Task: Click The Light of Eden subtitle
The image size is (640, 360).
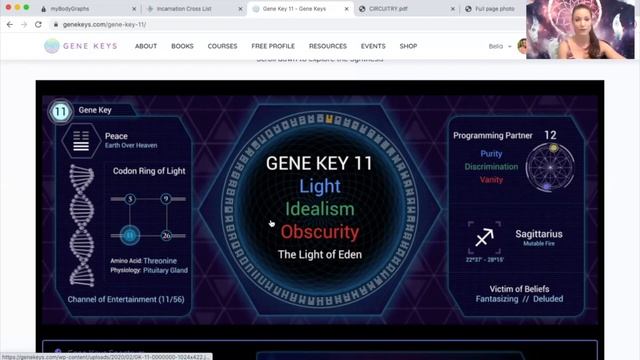Action: tap(320, 255)
